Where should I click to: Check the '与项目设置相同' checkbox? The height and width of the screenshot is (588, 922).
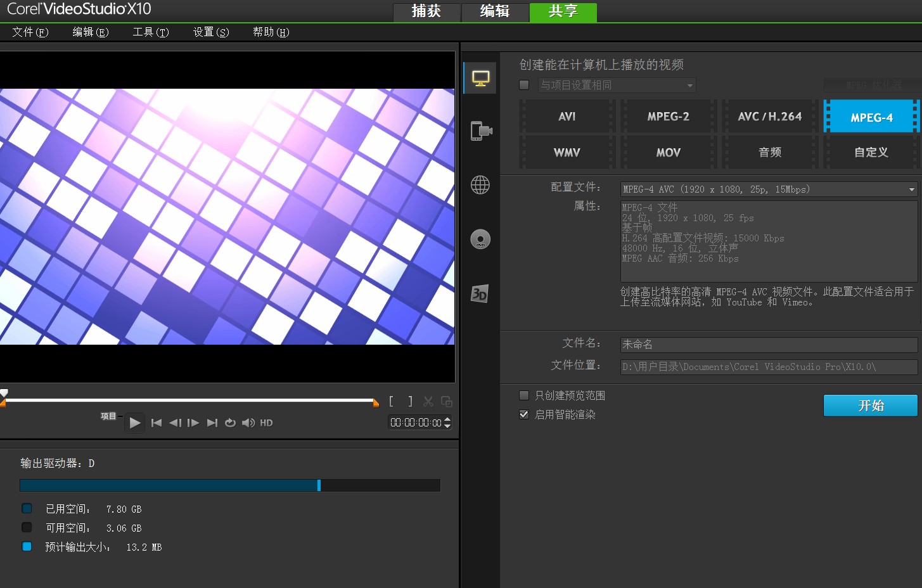point(524,85)
